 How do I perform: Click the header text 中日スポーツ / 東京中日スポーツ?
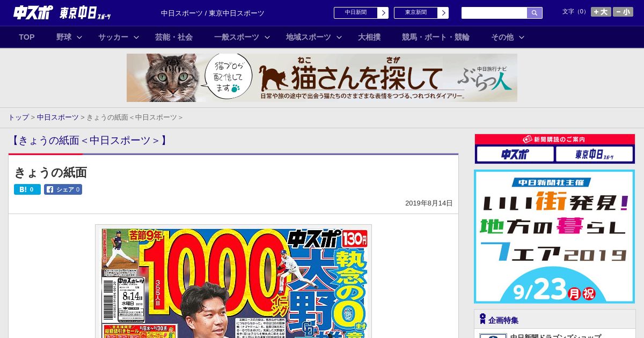tap(213, 13)
